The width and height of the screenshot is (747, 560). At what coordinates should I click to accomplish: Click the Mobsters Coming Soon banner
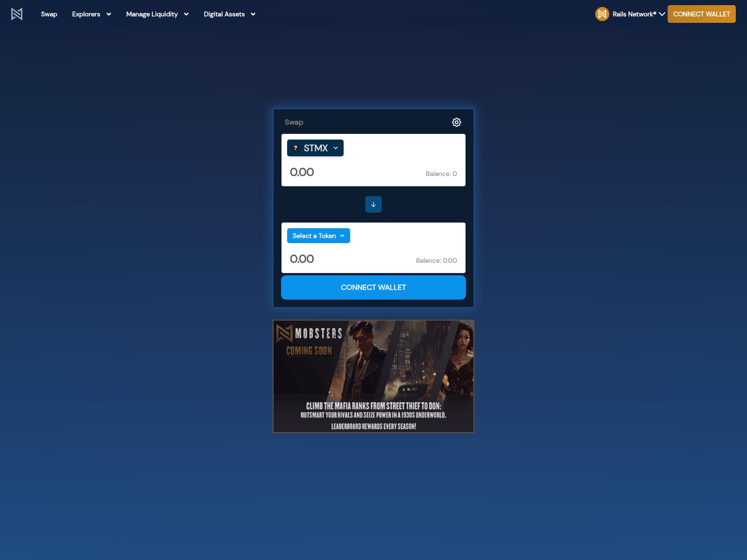click(x=373, y=376)
